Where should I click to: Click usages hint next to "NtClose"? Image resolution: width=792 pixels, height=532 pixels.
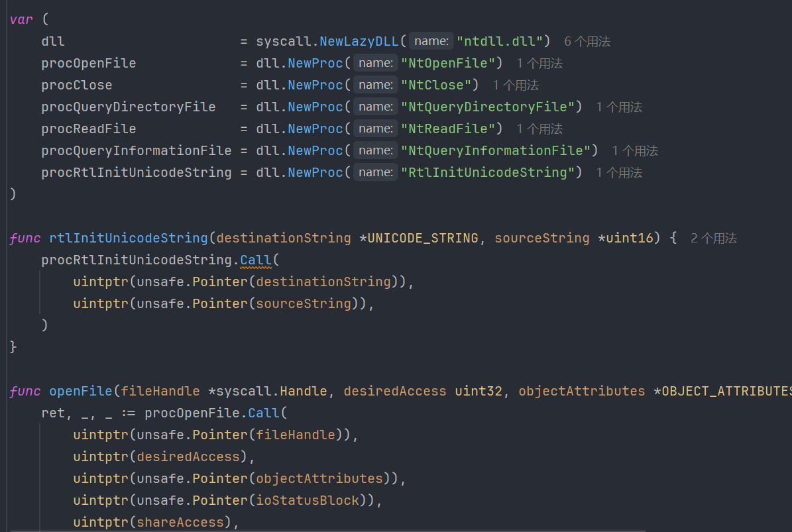click(516, 85)
